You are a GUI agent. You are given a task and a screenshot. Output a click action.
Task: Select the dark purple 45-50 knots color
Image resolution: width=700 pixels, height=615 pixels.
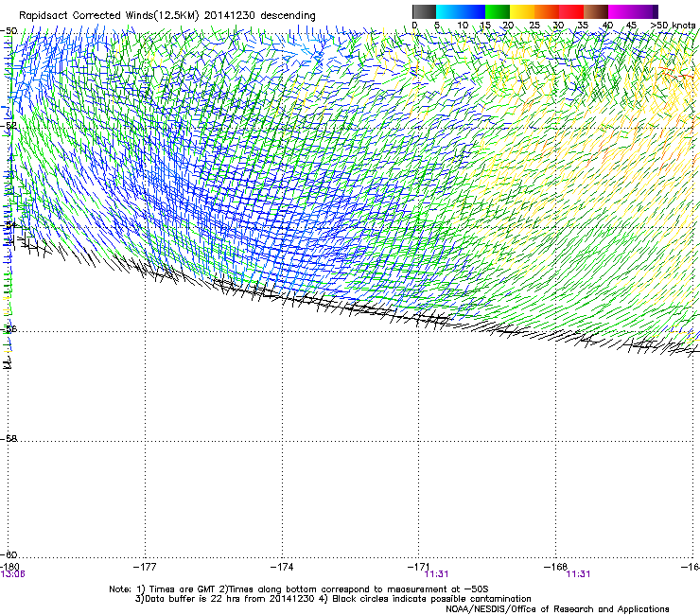pyautogui.click(x=645, y=11)
